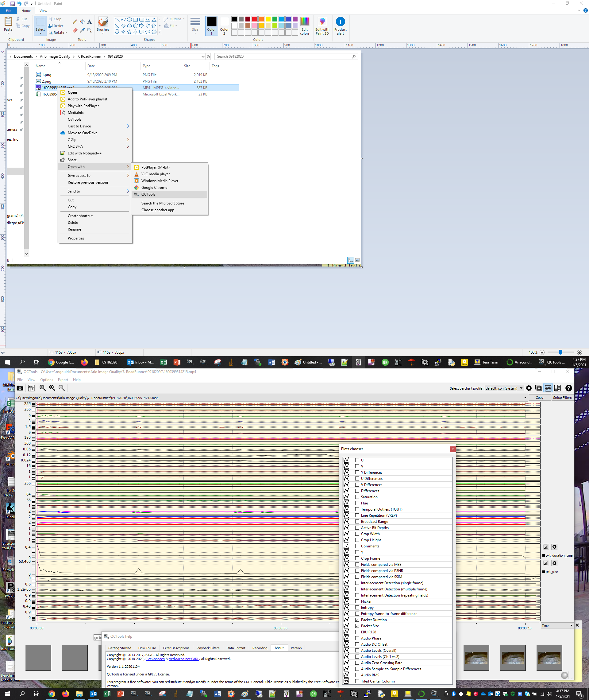Open barchart profile settings gear
The image size is (589, 700).
[529, 388]
